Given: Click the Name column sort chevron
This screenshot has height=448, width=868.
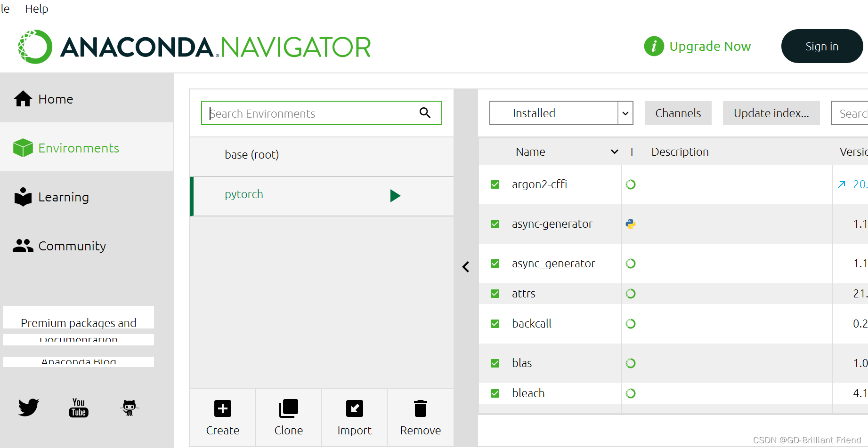Looking at the screenshot, I should tap(614, 152).
